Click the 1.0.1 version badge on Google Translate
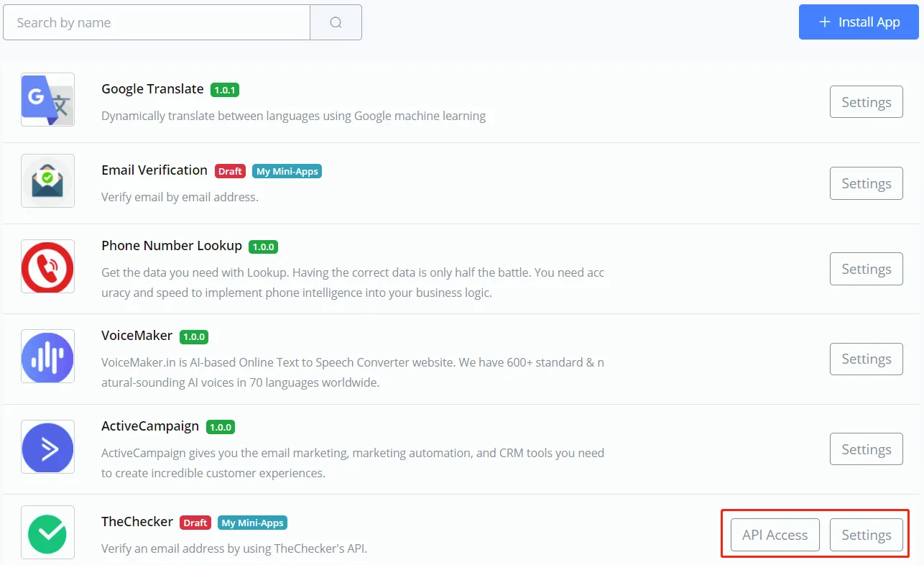Viewport: 924px width, 565px height. (x=225, y=90)
